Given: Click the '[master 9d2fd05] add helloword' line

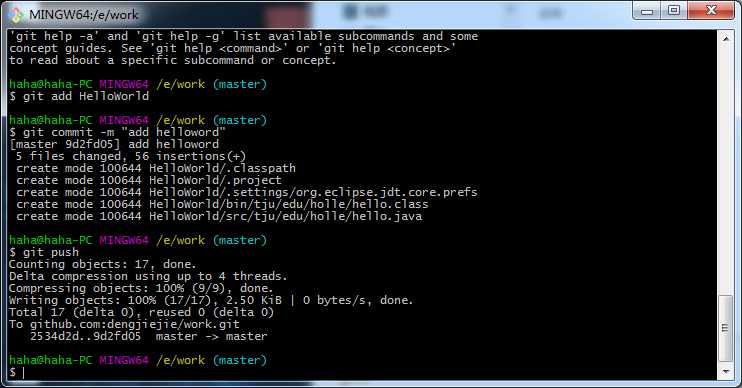Looking at the screenshot, I should point(114,144).
